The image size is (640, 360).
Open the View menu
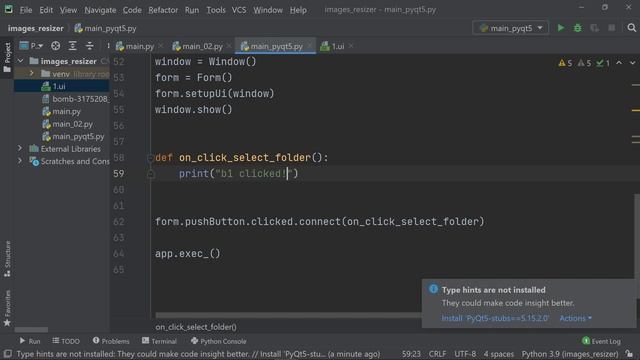pyautogui.click(x=68, y=10)
